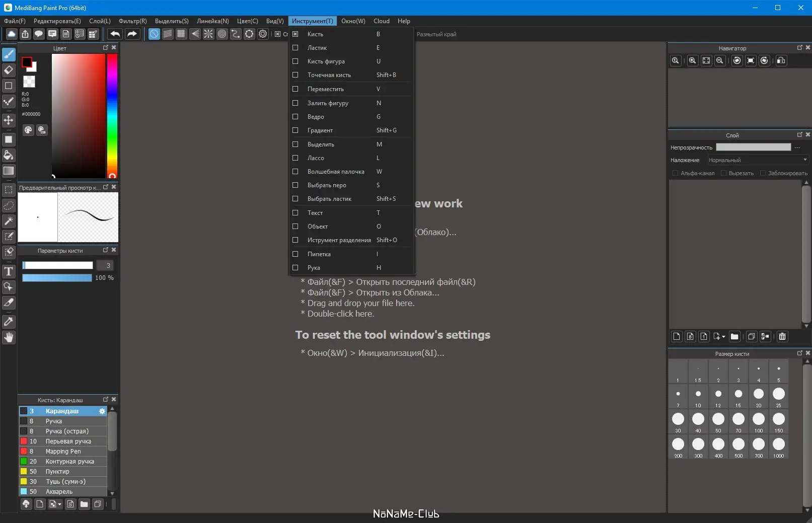Image resolution: width=812 pixels, height=523 pixels.
Task: Click the Layer panel vertical scrollbar
Action: (806, 254)
